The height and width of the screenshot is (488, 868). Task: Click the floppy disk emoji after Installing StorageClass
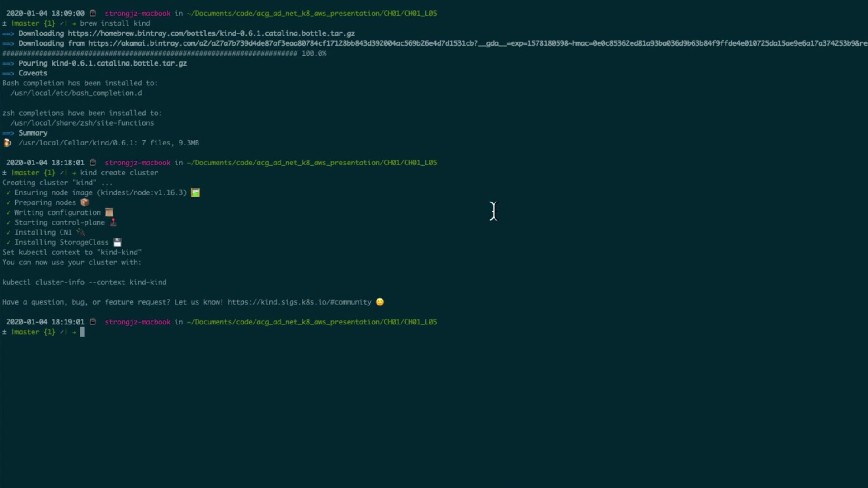pyautogui.click(x=117, y=242)
